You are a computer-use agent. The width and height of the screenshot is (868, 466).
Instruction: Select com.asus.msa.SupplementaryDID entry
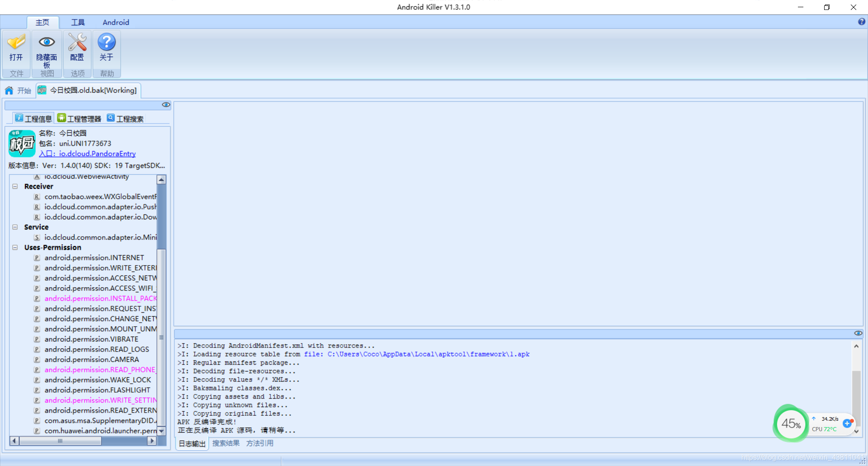[101, 421]
